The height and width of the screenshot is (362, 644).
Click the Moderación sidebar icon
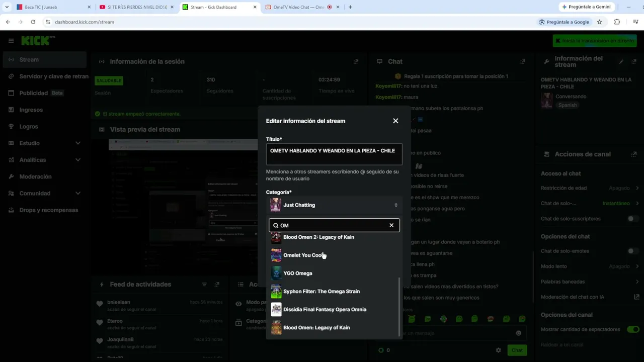click(11, 176)
